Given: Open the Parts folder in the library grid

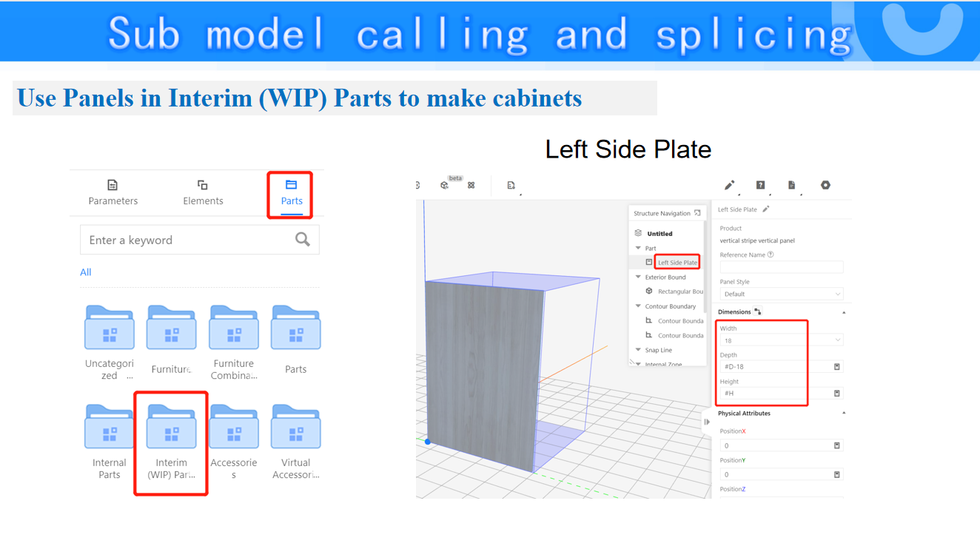Looking at the screenshot, I should [296, 340].
